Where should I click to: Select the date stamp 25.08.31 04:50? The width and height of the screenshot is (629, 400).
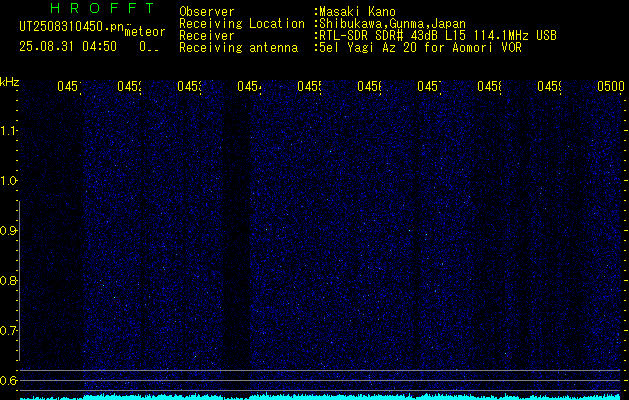(x=68, y=47)
